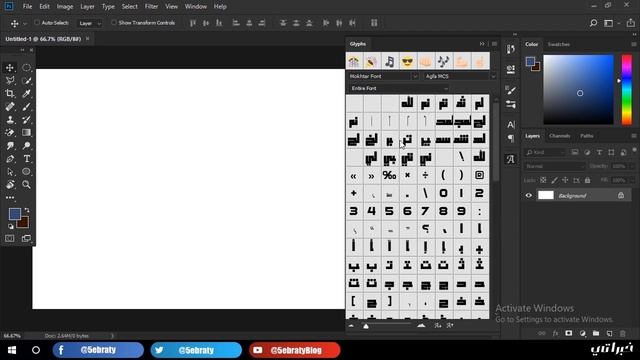
Task: Select the Horizontal Type tool
Action: pyautogui.click(x=27, y=159)
